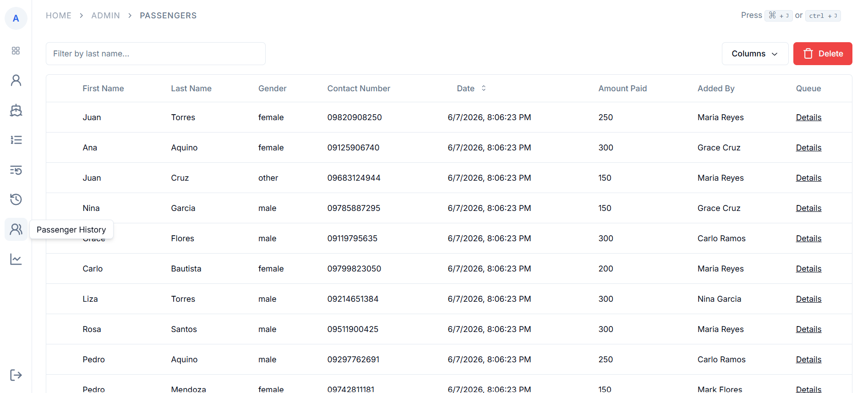This screenshot has height=393, width=868.
Task: Go to ADMIN breadcrumb
Action: tap(105, 16)
